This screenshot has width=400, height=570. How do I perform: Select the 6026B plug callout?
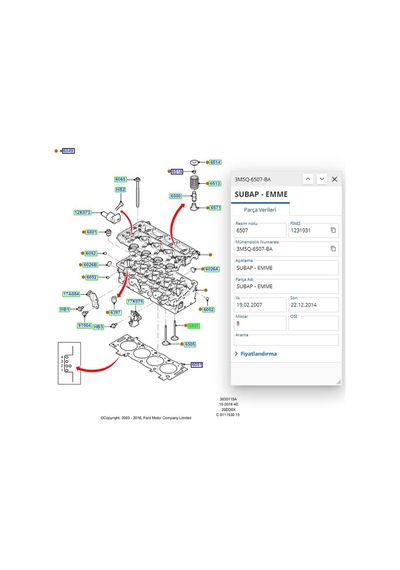90,265
